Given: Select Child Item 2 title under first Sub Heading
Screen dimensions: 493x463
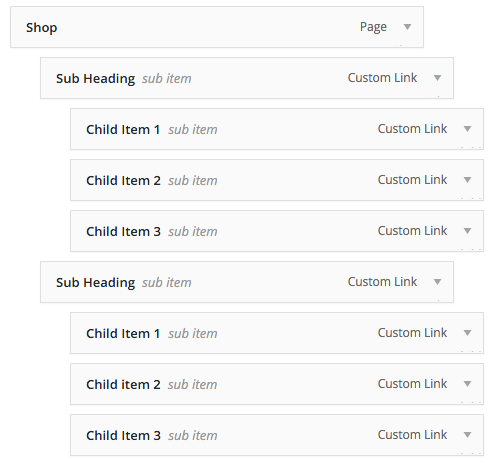Looking at the screenshot, I should [123, 180].
